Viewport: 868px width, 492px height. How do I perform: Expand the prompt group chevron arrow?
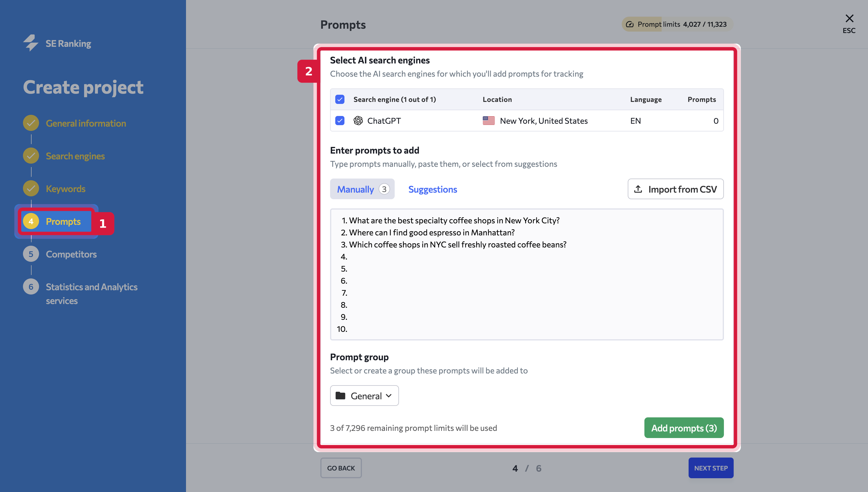389,396
